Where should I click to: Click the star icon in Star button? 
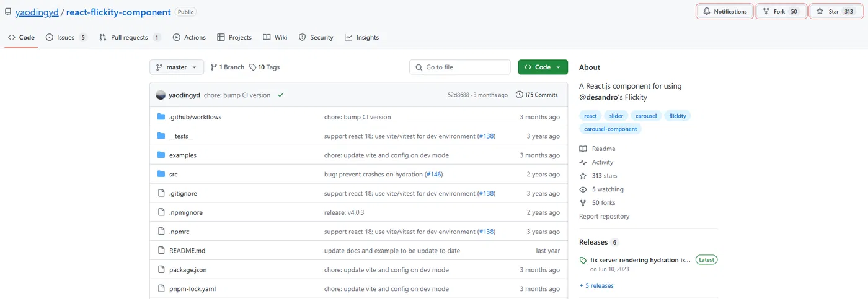820,11
